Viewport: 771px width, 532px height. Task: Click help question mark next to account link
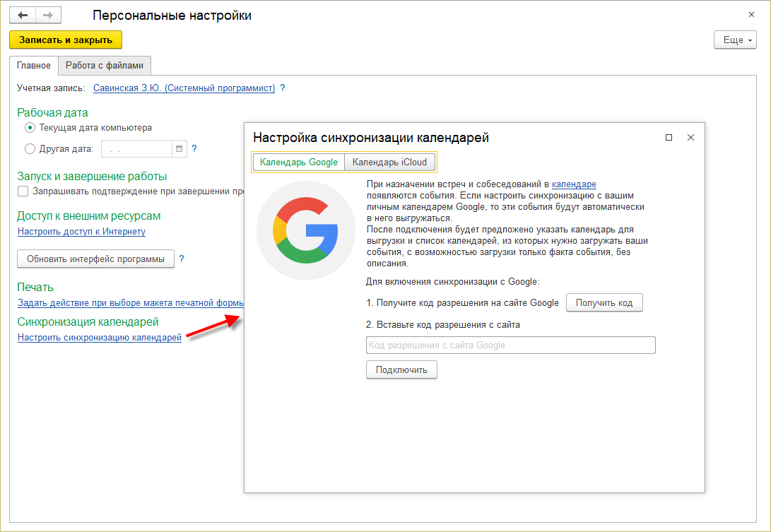click(x=283, y=88)
